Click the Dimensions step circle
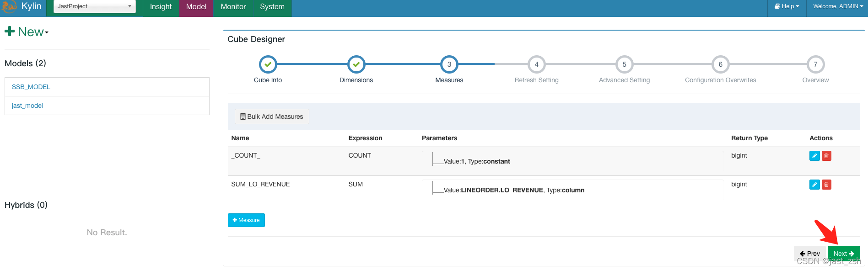The image size is (868, 270). [356, 64]
